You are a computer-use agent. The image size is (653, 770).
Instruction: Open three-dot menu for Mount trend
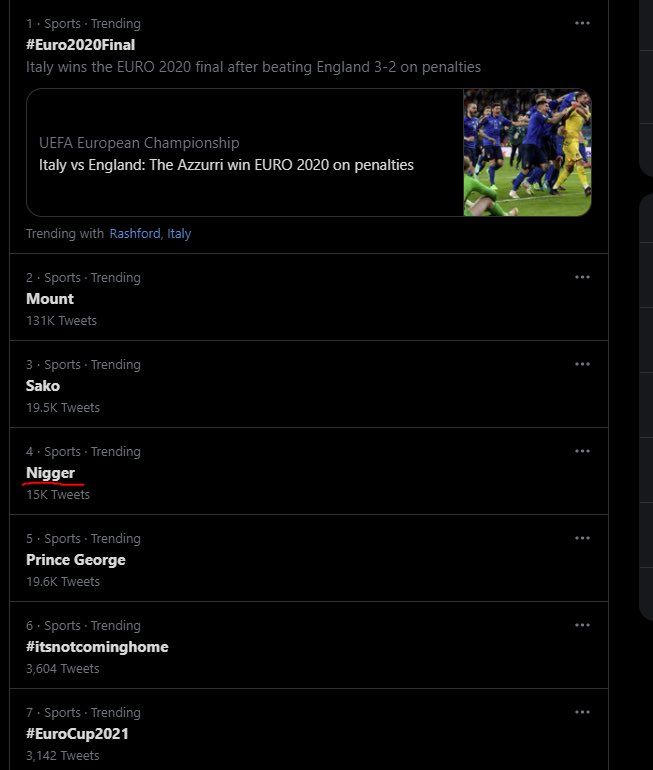[582, 277]
